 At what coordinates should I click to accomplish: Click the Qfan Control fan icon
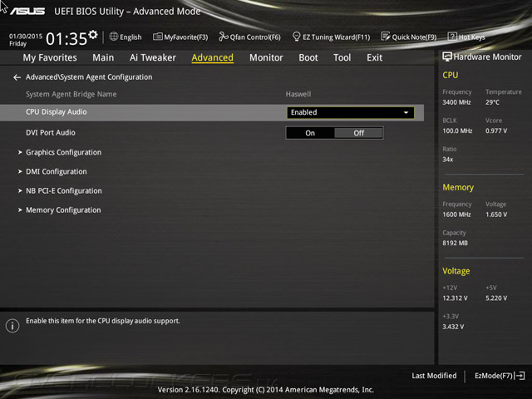pyautogui.click(x=224, y=37)
